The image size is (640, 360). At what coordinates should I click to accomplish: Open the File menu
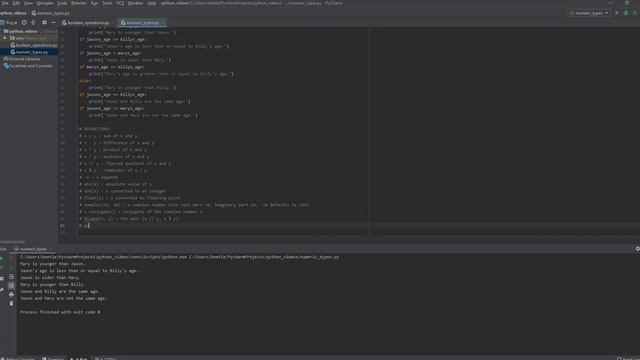(5, 3)
